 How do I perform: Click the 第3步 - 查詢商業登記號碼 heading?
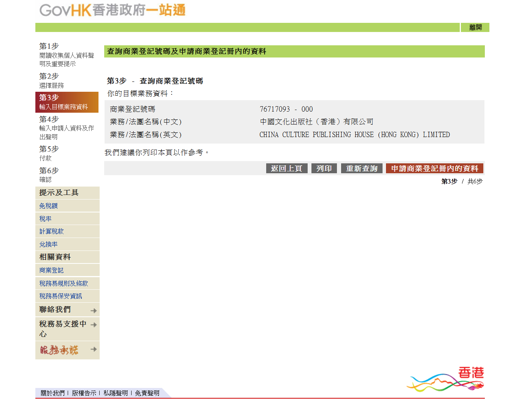(x=155, y=81)
